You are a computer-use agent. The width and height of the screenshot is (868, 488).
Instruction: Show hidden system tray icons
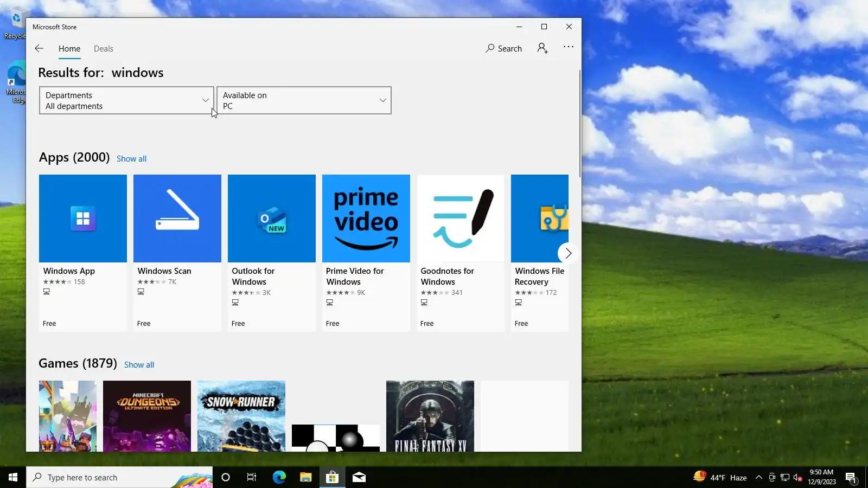759,478
